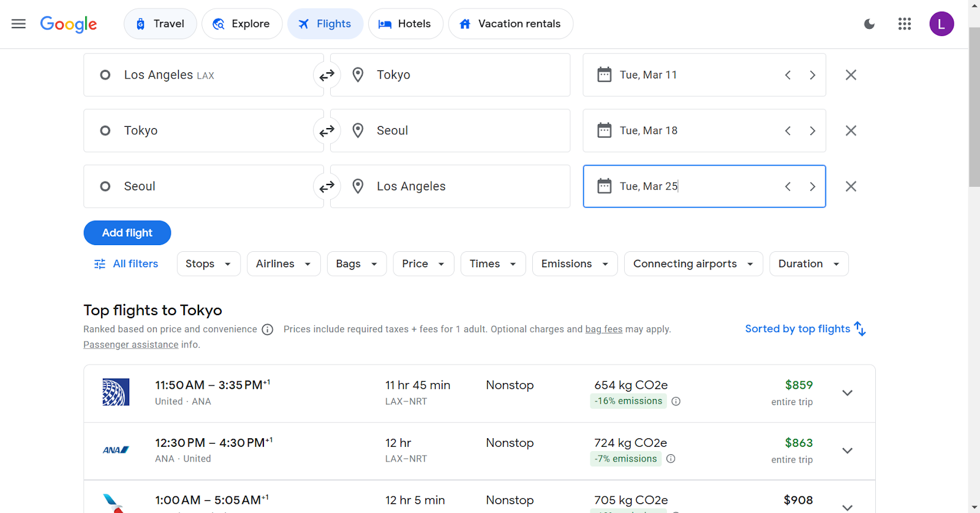Switch to the Vacation rentals tab
The image size is (980, 513).
pyautogui.click(x=511, y=24)
